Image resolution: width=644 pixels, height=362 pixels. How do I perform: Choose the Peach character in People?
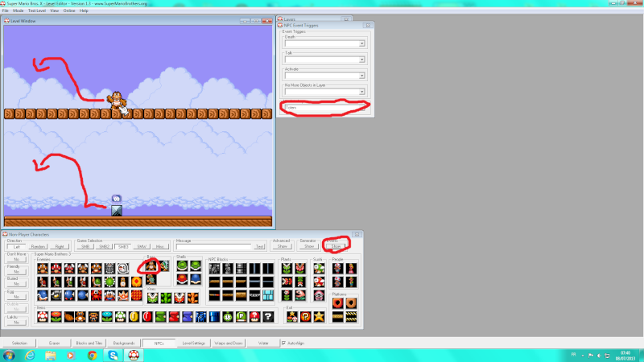coord(351,269)
